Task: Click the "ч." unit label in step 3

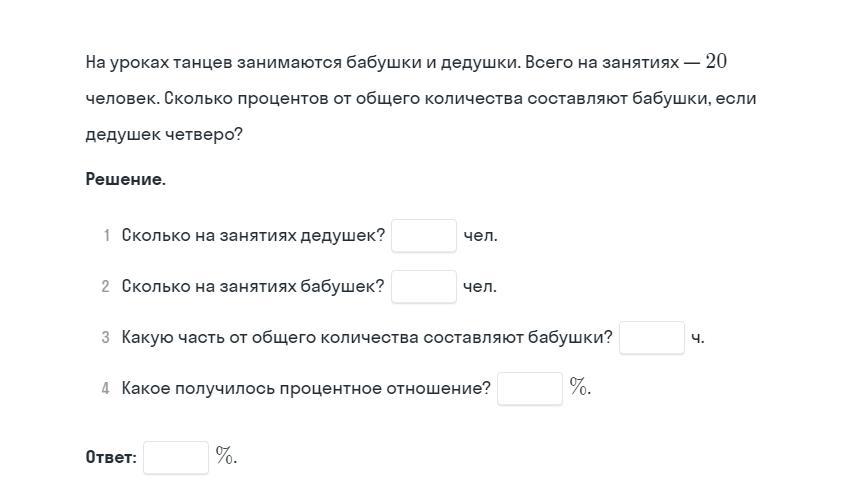Action: tap(698, 338)
